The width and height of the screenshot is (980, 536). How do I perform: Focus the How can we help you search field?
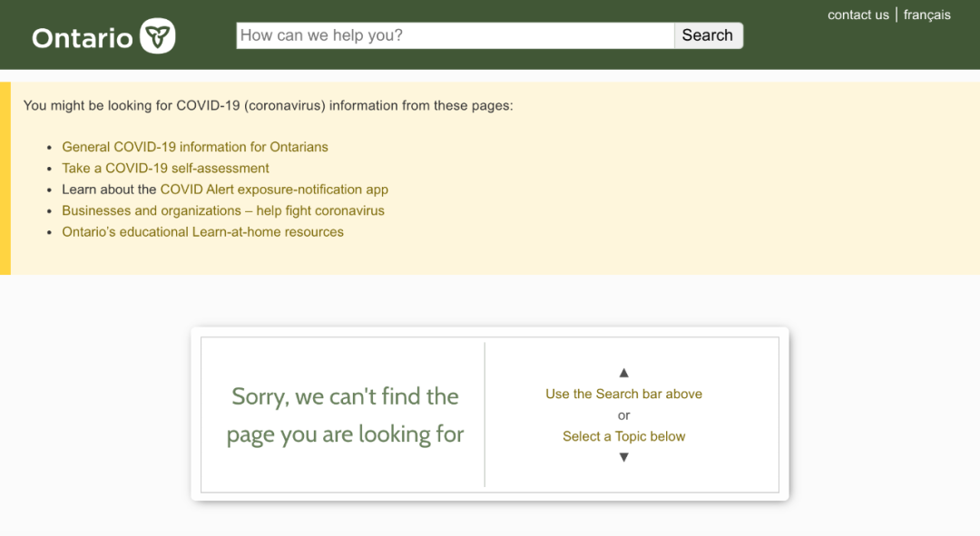pyautogui.click(x=455, y=35)
